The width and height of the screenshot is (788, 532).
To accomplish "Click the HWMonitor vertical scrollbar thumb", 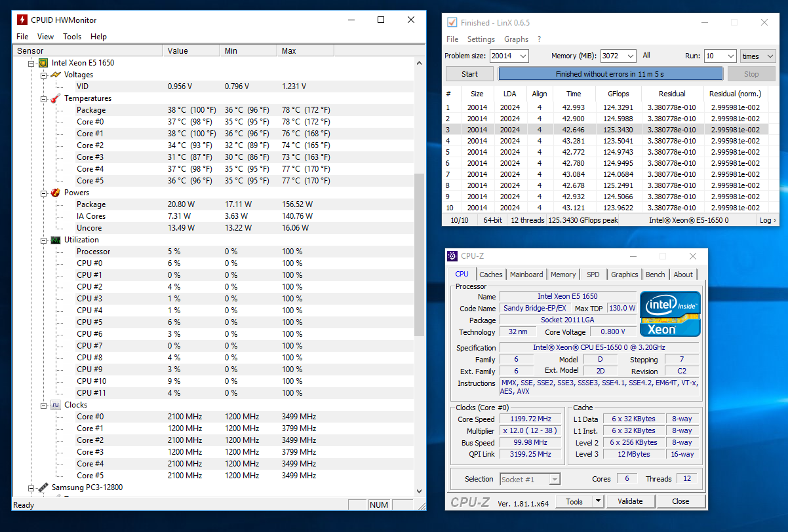I will [x=420, y=254].
